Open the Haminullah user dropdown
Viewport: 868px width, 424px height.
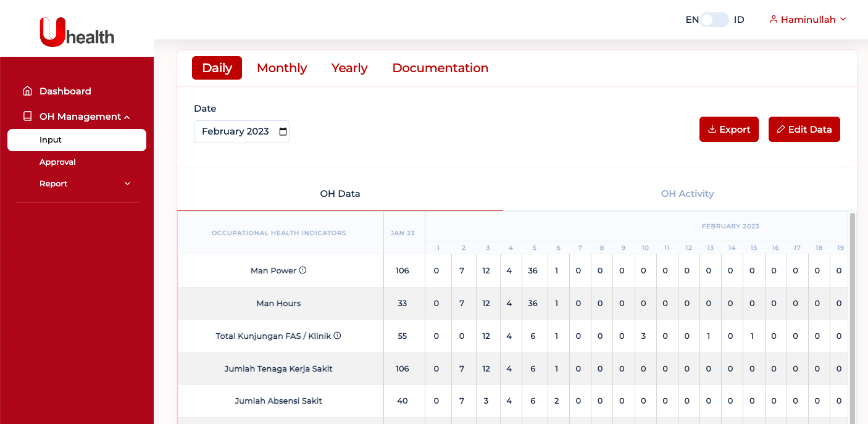coord(807,19)
